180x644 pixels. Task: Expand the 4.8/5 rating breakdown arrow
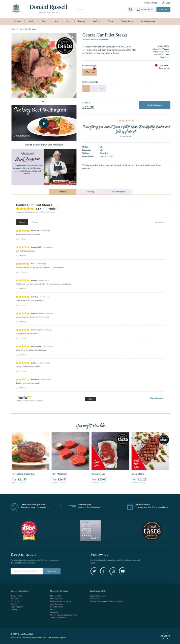(43, 209)
